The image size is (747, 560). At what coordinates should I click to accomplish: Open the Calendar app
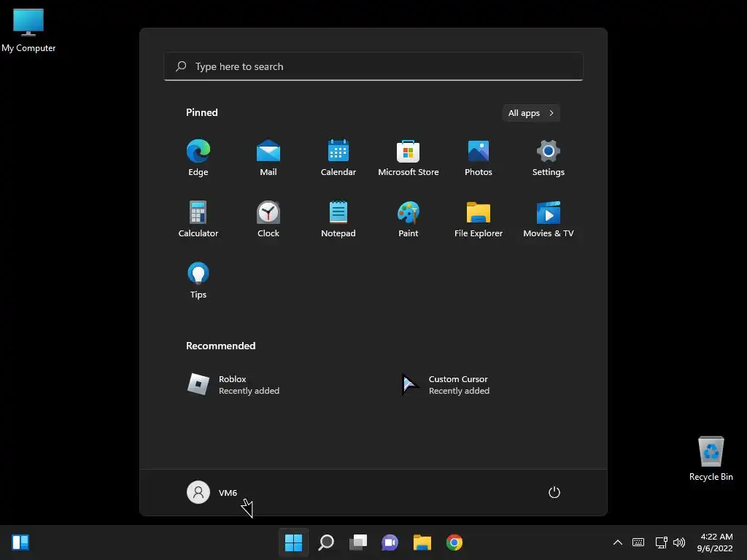click(338, 157)
